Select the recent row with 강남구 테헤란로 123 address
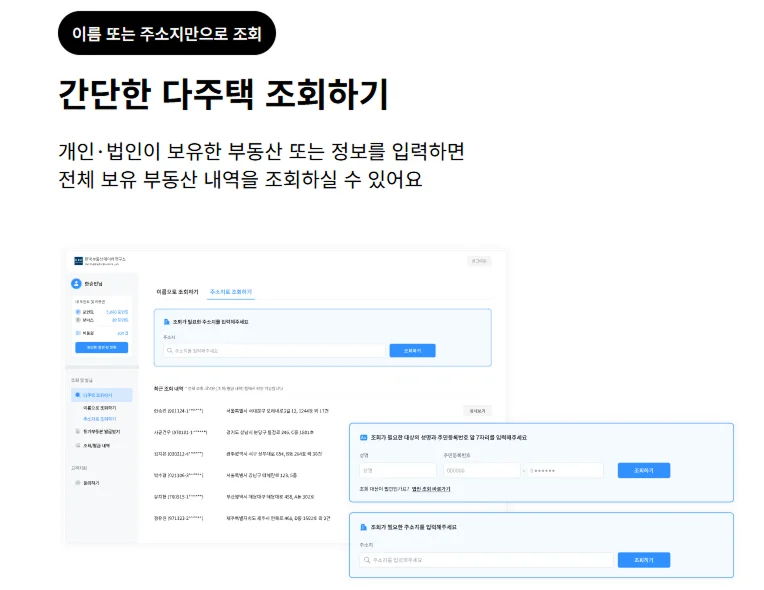Viewport: 764px width, 590px height. [x=226, y=476]
